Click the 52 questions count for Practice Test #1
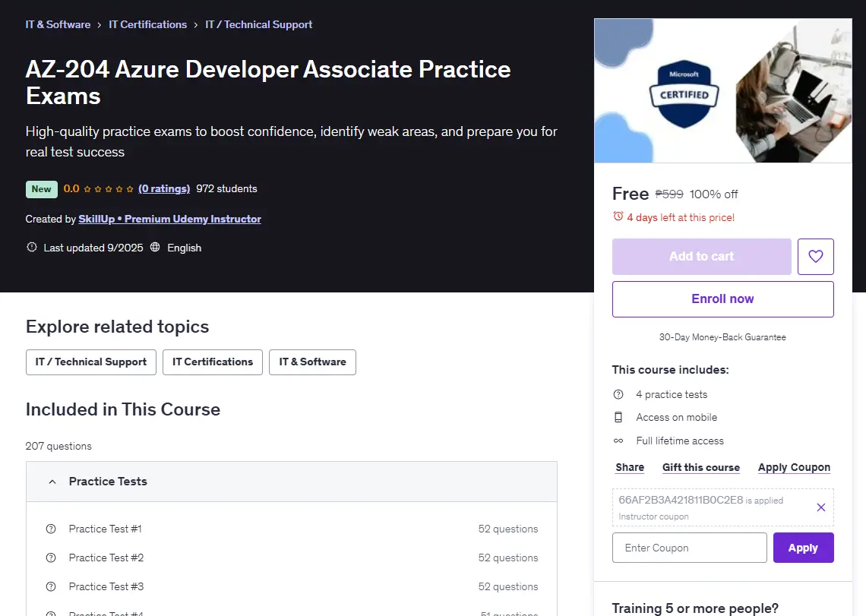This screenshot has width=866, height=616. click(508, 529)
